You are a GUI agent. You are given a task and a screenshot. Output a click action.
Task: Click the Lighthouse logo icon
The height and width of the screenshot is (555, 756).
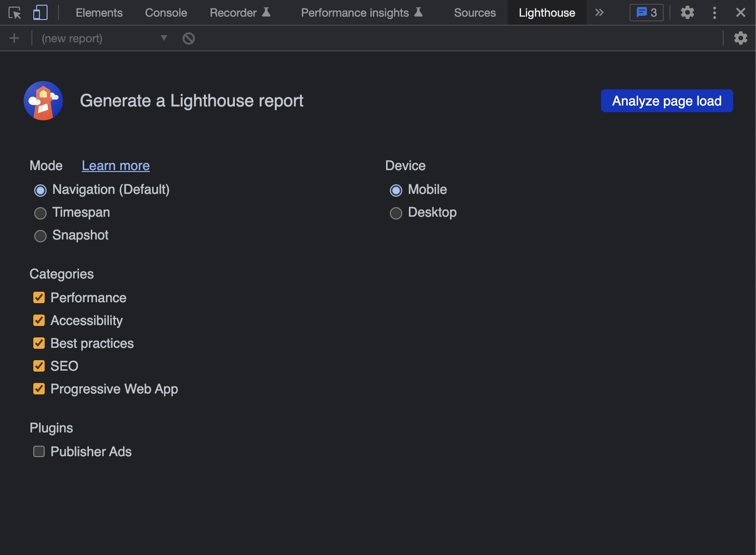(43, 101)
